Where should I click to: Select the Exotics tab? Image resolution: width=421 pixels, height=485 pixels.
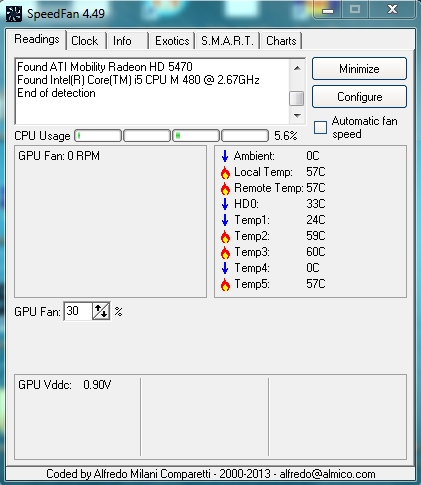[x=172, y=41]
